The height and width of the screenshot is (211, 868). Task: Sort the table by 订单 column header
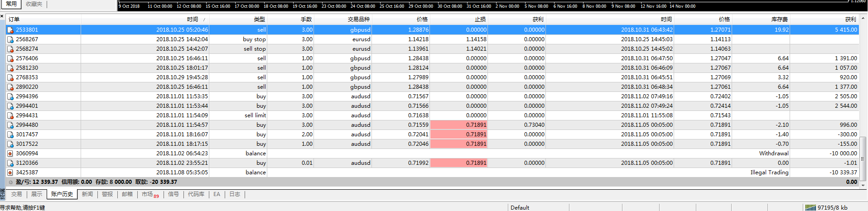[x=14, y=19]
